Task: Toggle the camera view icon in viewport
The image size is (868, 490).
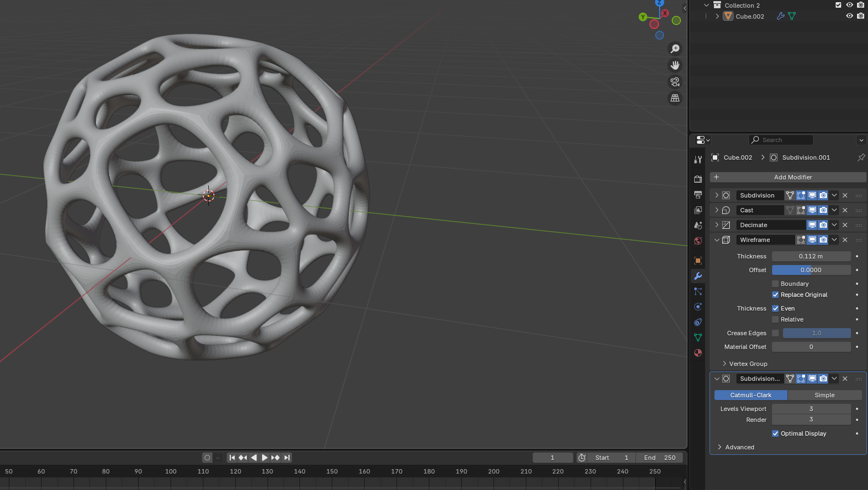Action: (675, 82)
